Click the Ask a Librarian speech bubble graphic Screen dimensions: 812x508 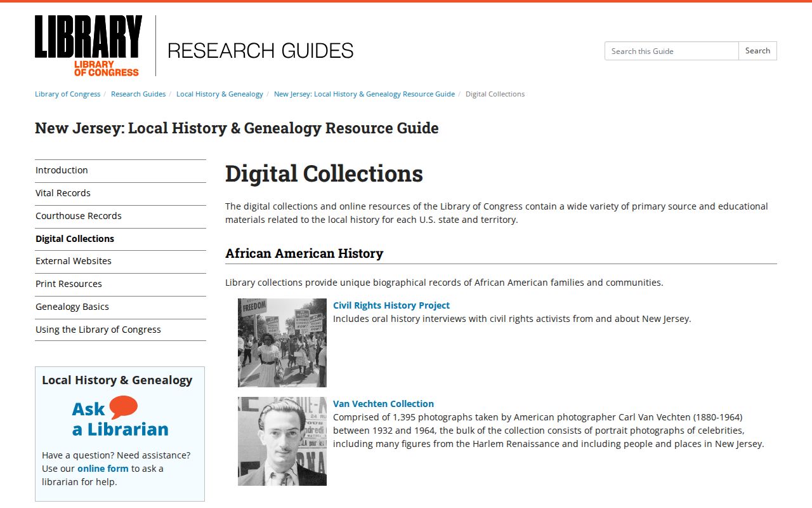pos(121,417)
